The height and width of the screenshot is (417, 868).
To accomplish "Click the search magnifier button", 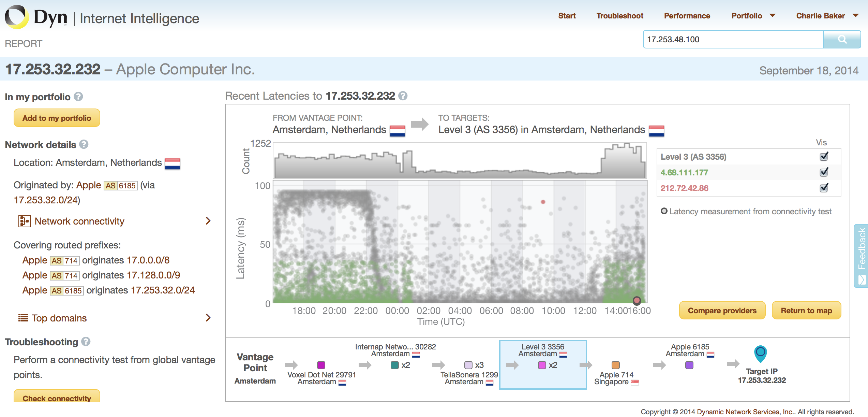I will 842,39.
